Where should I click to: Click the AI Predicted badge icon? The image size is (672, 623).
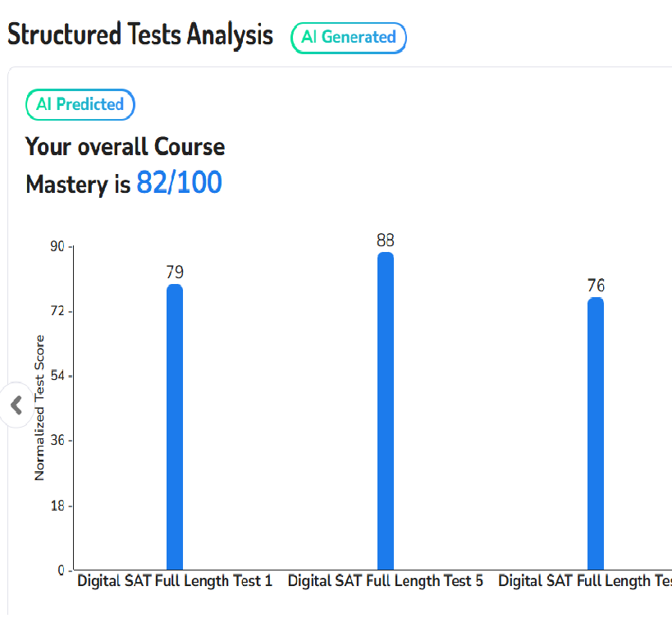(x=80, y=104)
